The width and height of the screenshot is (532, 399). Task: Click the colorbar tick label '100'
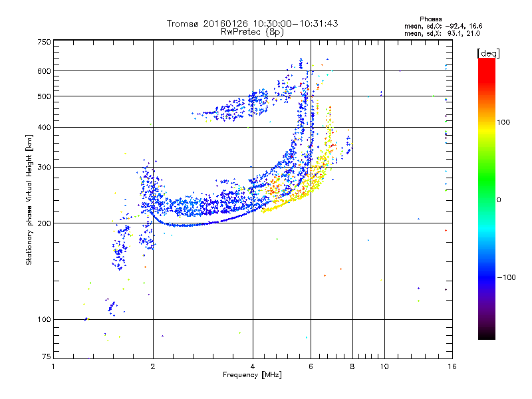click(x=503, y=122)
